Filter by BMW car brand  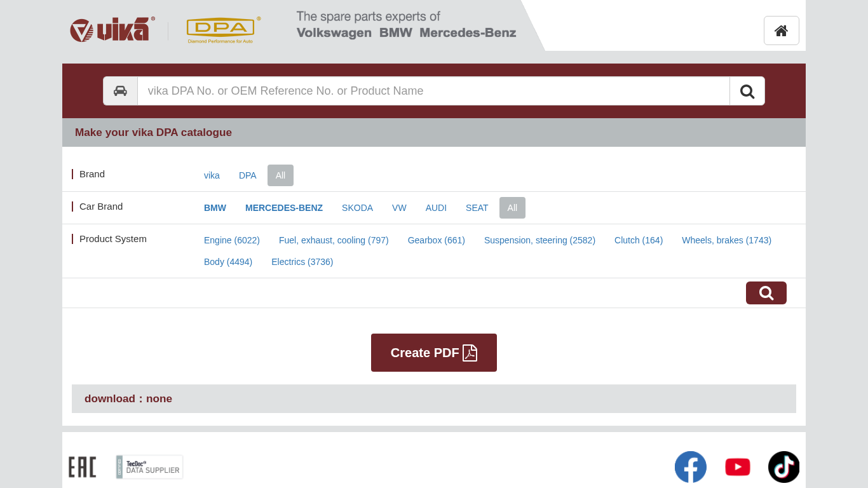coord(215,208)
